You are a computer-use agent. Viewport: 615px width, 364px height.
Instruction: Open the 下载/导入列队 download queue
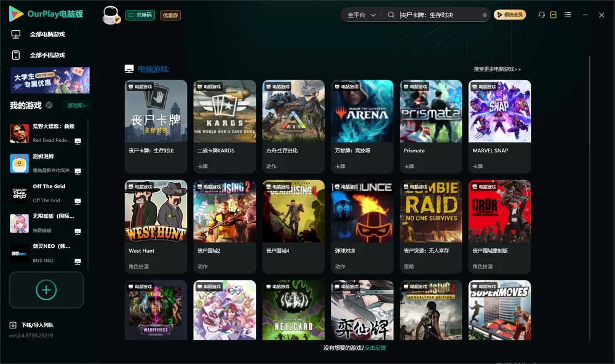point(32,325)
